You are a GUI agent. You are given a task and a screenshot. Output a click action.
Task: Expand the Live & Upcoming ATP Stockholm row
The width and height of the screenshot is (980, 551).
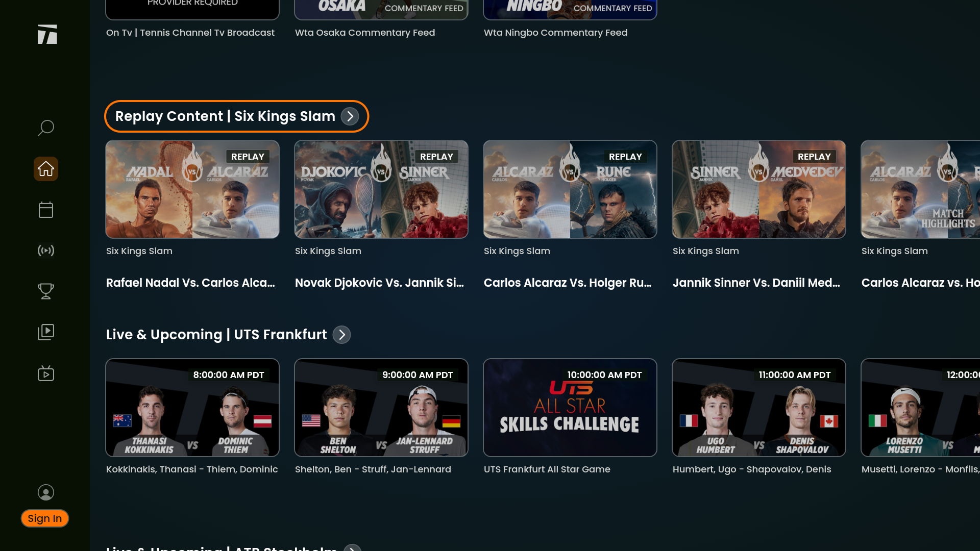(x=352, y=549)
